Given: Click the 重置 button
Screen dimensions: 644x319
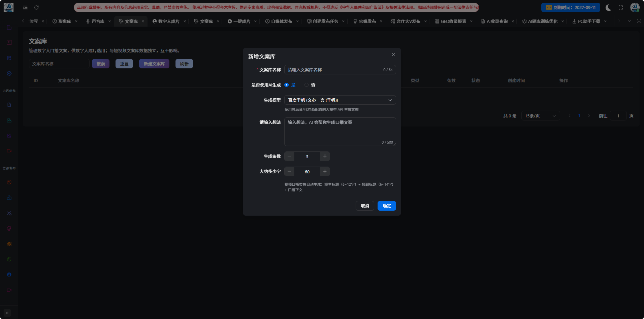Looking at the screenshot, I should (x=124, y=64).
